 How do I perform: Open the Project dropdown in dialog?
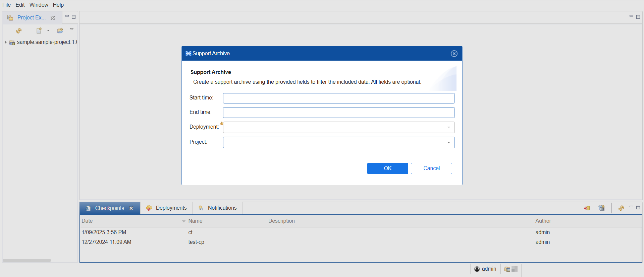pos(448,142)
